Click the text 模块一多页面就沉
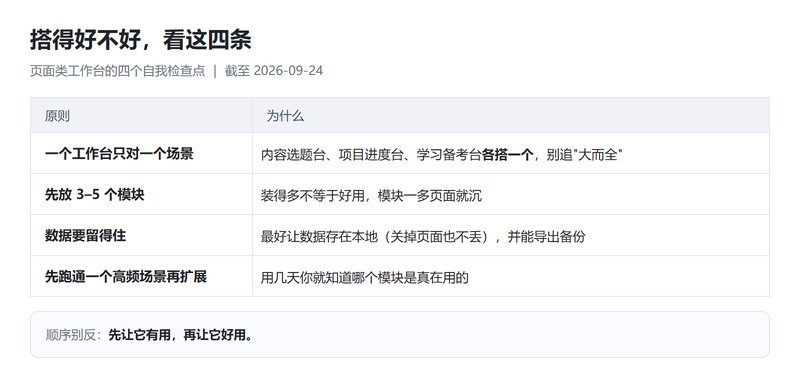This screenshot has width=800, height=378. click(430, 196)
